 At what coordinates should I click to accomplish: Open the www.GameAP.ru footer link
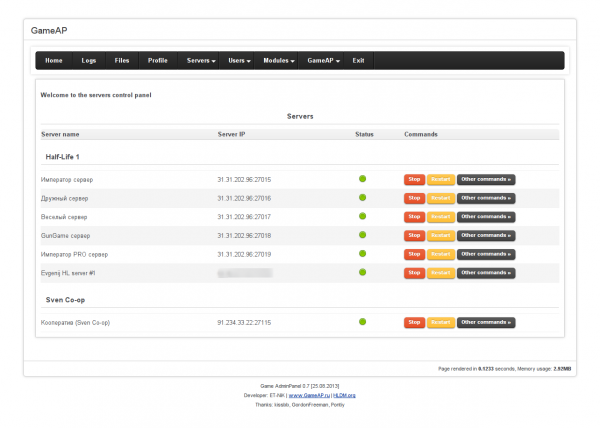click(309, 395)
